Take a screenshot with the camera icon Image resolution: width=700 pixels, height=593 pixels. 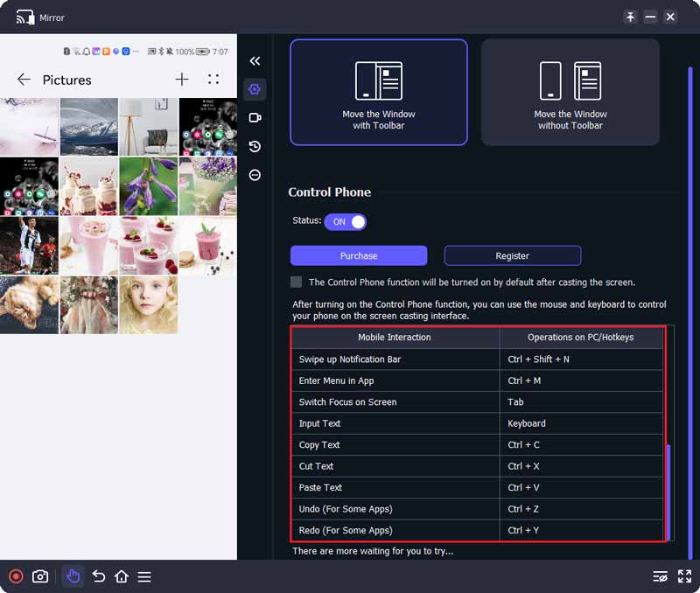click(40, 576)
